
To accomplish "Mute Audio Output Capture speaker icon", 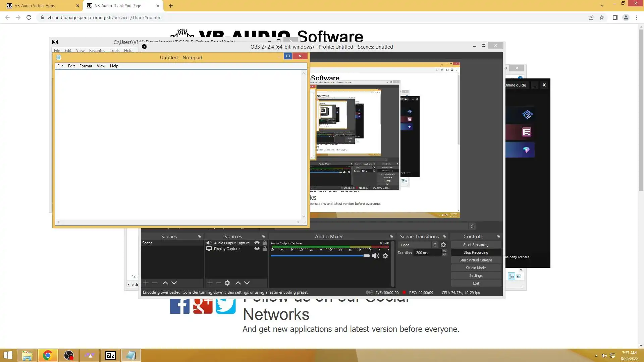I will pyautogui.click(x=376, y=256).
